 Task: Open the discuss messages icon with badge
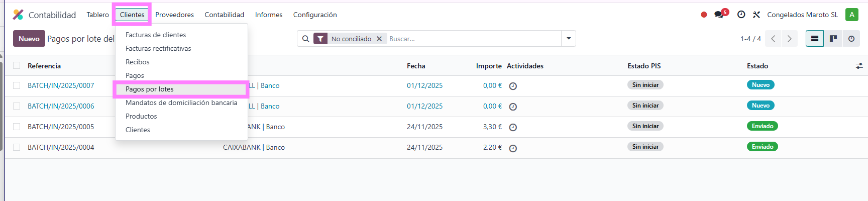click(719, 15)
